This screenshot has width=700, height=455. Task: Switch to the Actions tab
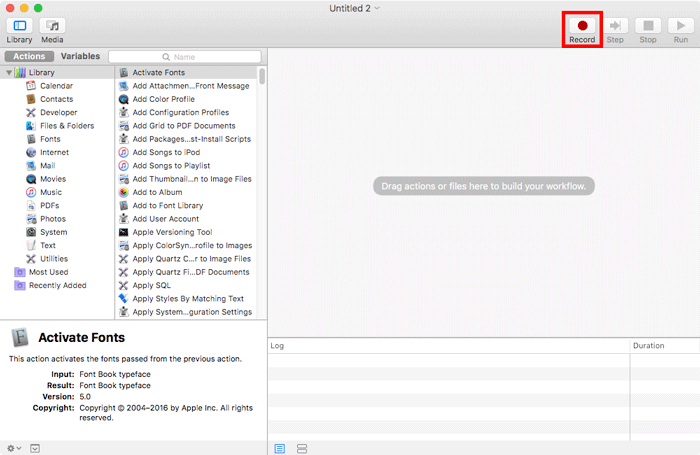pyautogui.click(x=29, y=56)
